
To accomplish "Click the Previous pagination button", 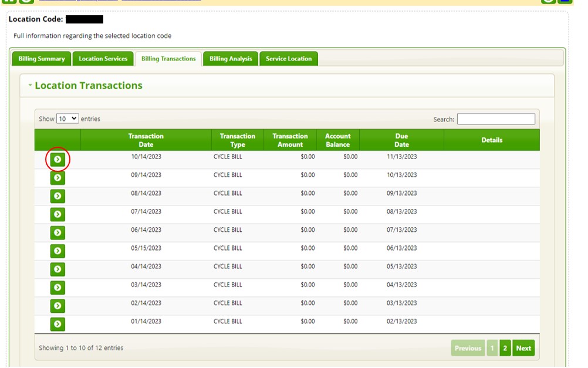I will coord(468,348).
